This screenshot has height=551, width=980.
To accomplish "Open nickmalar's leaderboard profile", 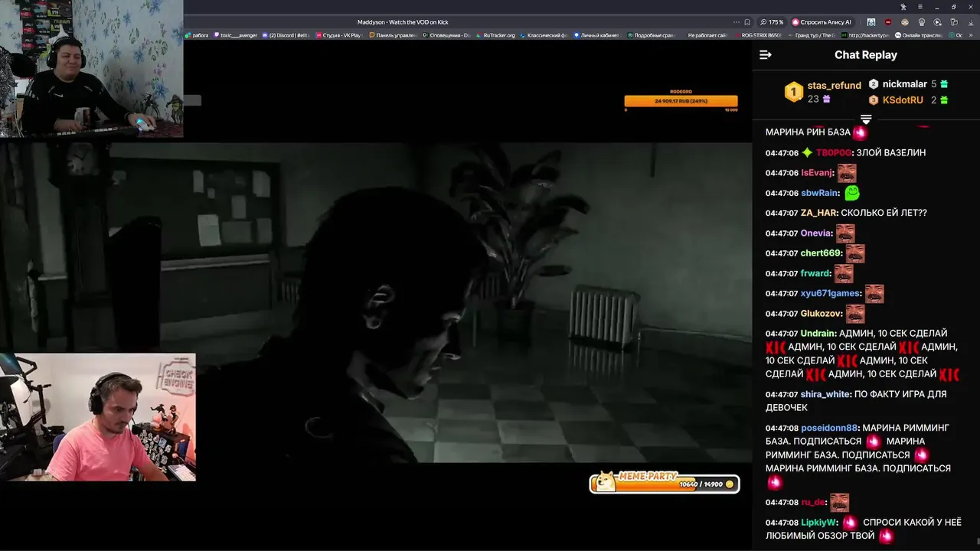I will click(x=905, y=84).
